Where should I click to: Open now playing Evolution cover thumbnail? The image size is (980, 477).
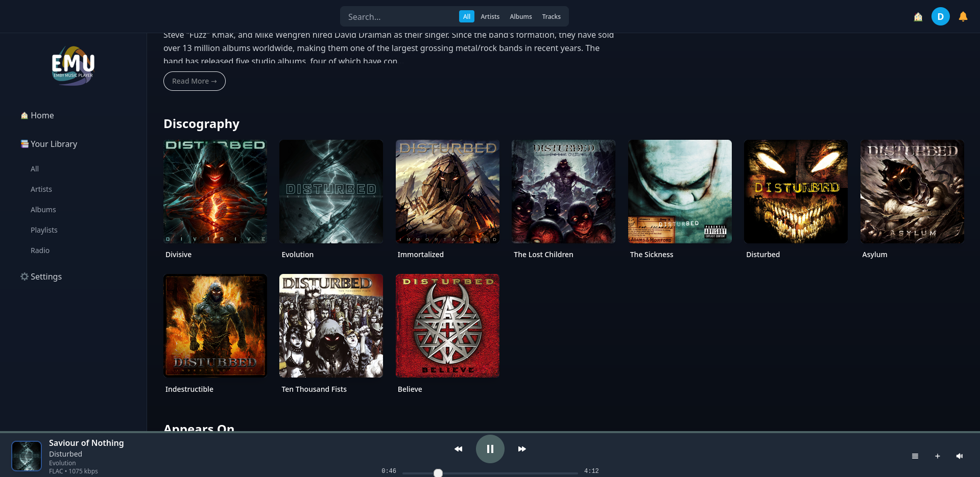(27, 456)
